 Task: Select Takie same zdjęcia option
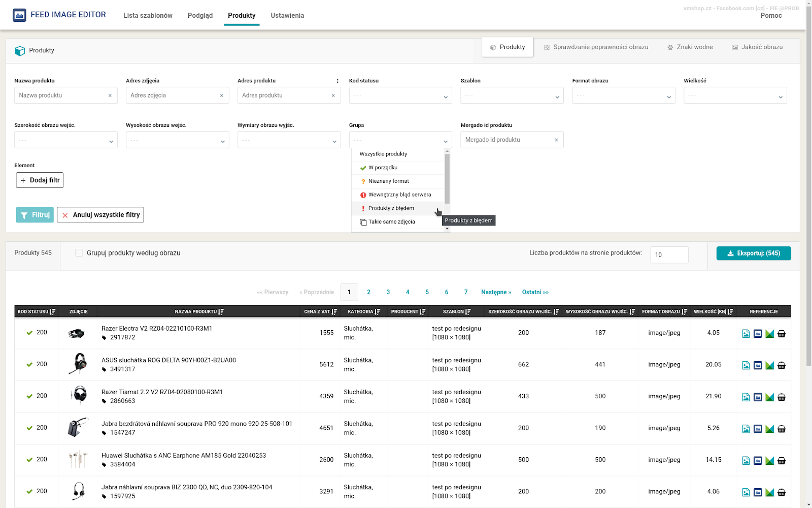[x=398, y=222]
